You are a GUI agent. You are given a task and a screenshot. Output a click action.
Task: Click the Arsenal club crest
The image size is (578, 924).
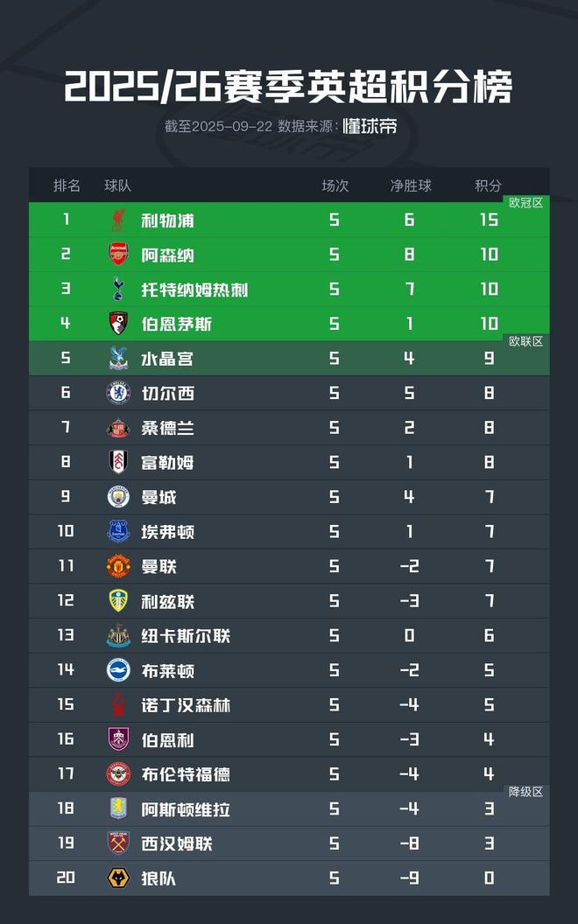117,255
